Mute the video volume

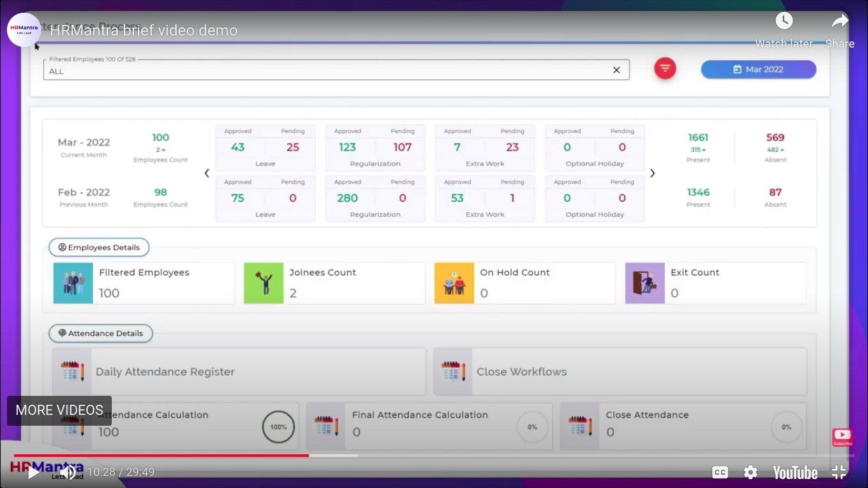[68, 472]
